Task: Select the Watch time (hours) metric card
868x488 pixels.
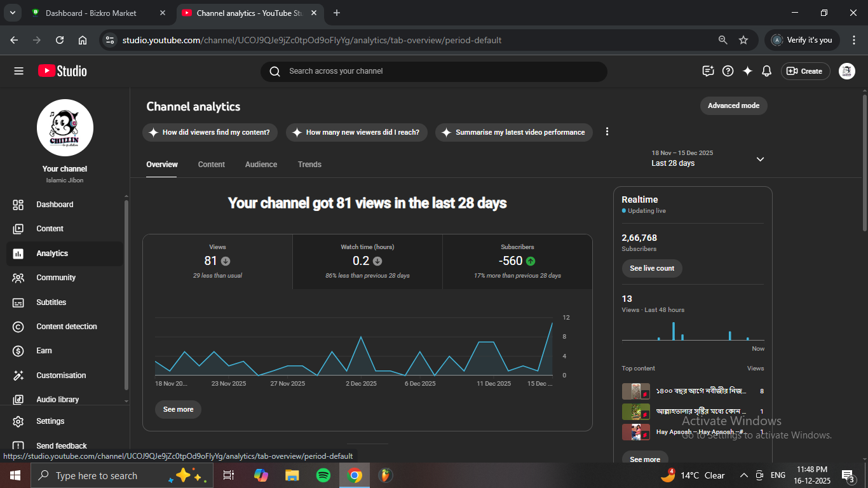Action: [367, 262]
